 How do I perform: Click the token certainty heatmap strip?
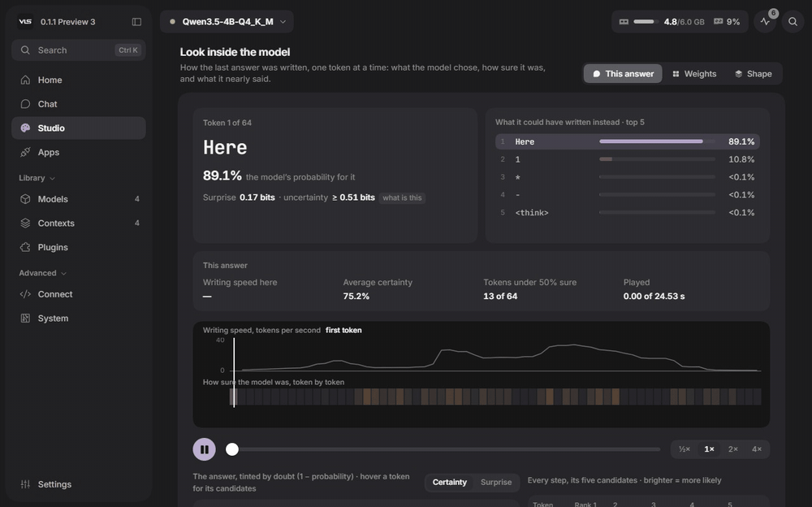(495, 396)
